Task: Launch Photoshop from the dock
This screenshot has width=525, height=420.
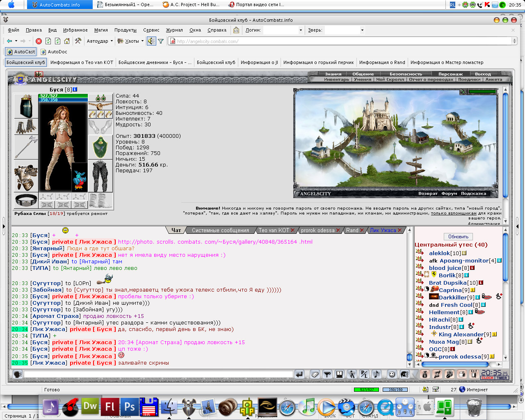Action: [x=130, y=406]
